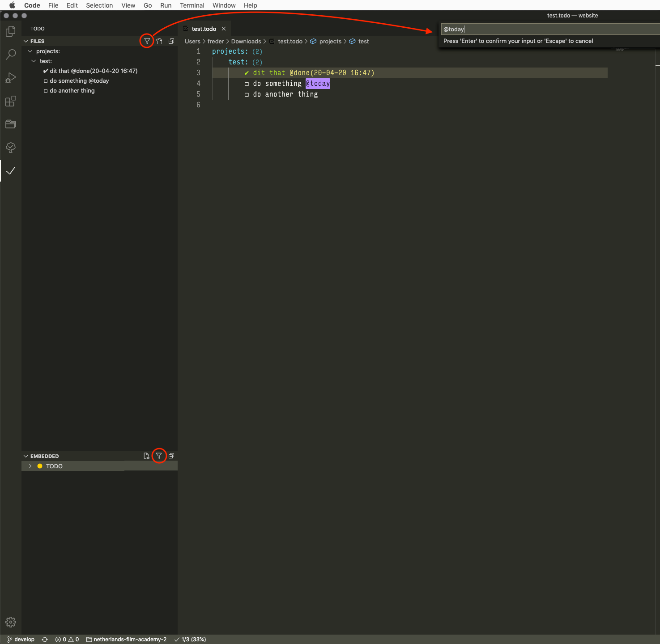Select the Todo+ checkmark icon in the activity bar
The height and width of the screenshot is (644, 660).
coord(10,171)
